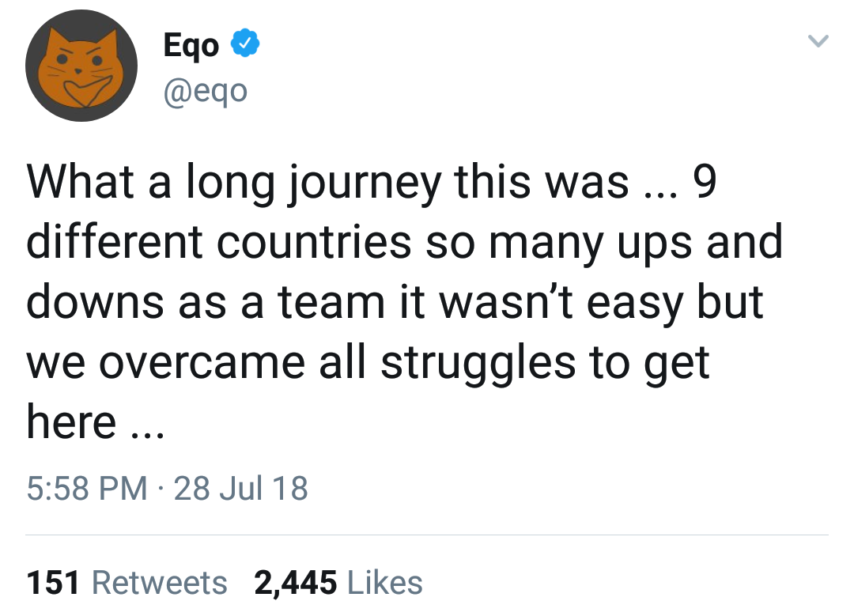Viewport: 854px width, 616px height.
Task: Open the Eqo display name profile link
Action: coord(191,46)
